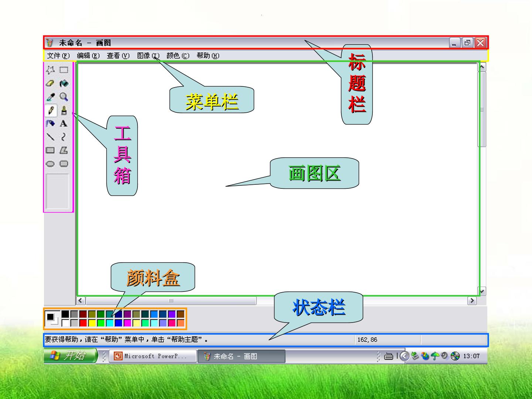Select the Pick Color eyedropper tool
This screenshot has height=399, width=532.
pos(50,97)
